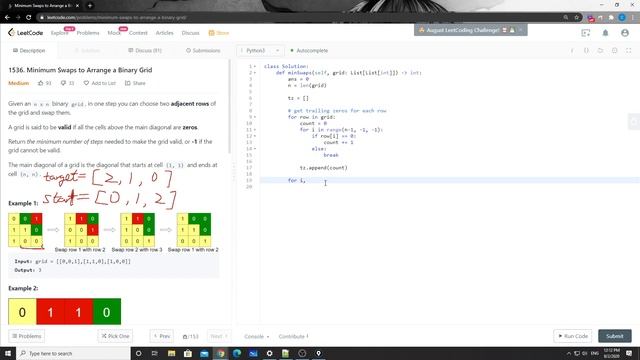This screenshot has height=360, width=640.
Task: Open the Python3 language dropdown
Action: 260,51
